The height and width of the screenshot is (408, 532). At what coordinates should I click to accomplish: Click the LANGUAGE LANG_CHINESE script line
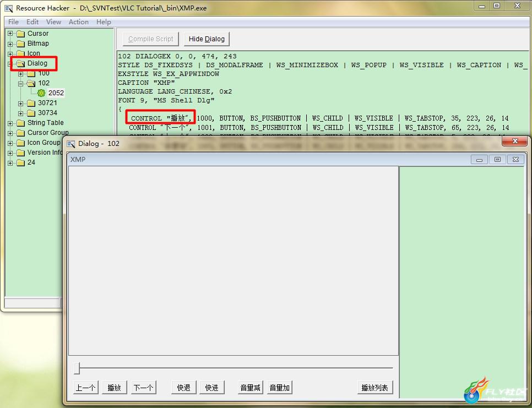(x=175, y=91)
